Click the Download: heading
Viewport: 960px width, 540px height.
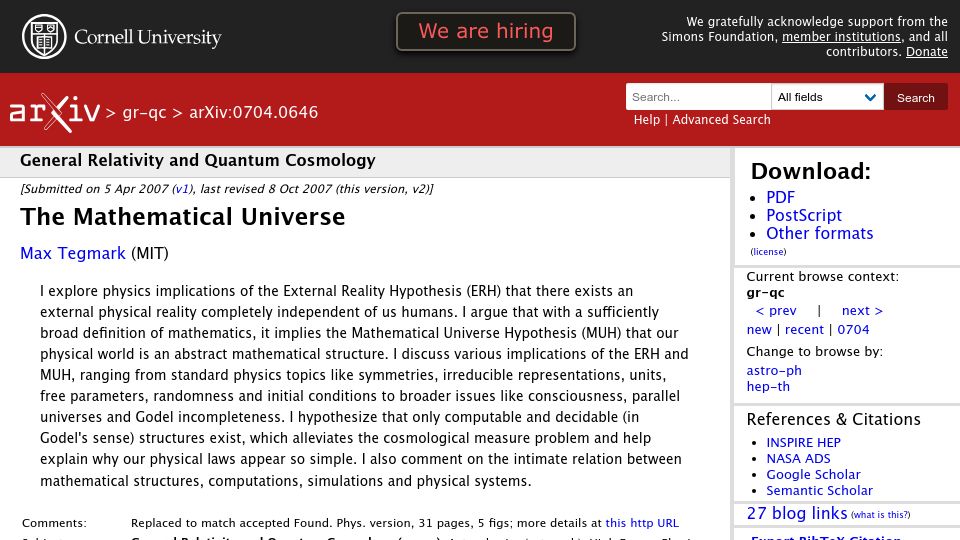(811, 171)
